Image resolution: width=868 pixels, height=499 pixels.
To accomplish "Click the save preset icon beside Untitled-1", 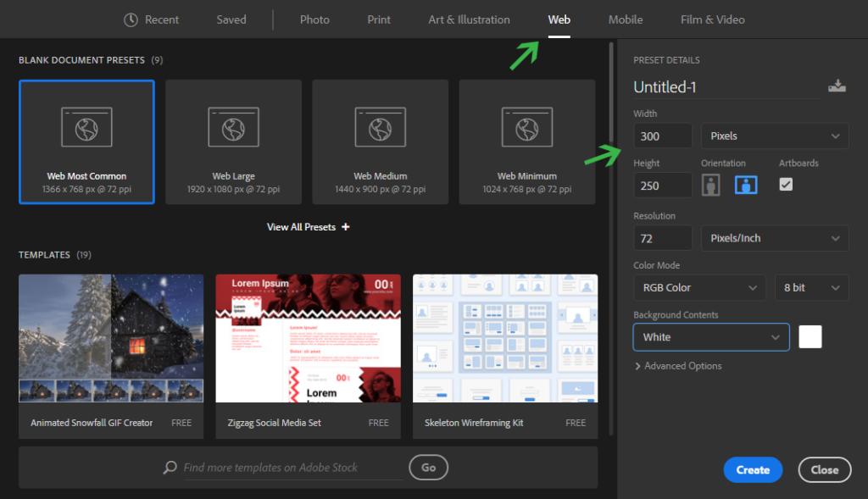I will coord(837,86).
